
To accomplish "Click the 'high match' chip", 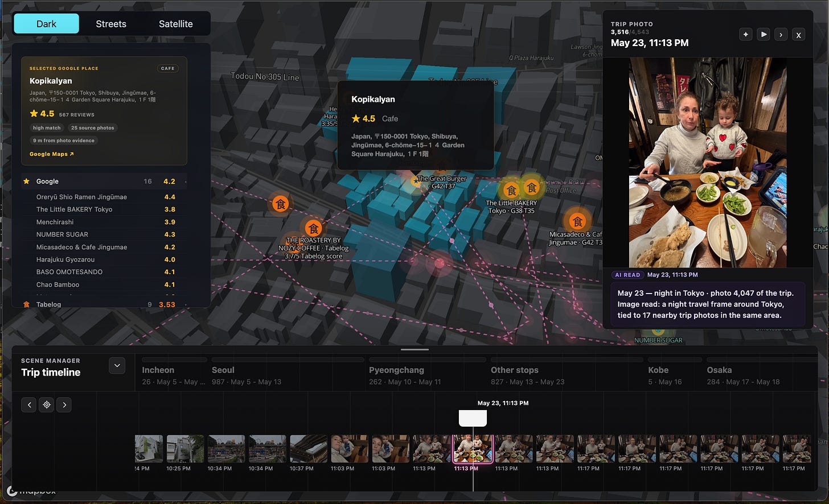I will [x=47, y=128].
